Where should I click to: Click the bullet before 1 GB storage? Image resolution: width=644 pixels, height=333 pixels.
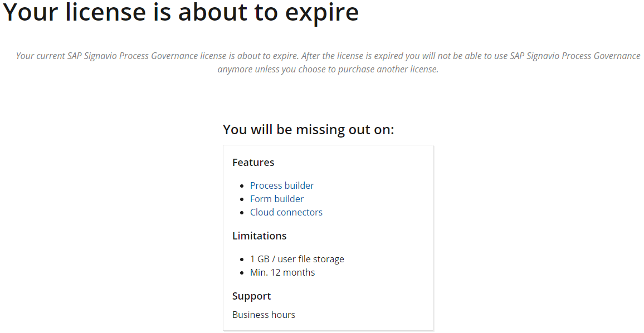pyautogui.click(x=242, y=260)
